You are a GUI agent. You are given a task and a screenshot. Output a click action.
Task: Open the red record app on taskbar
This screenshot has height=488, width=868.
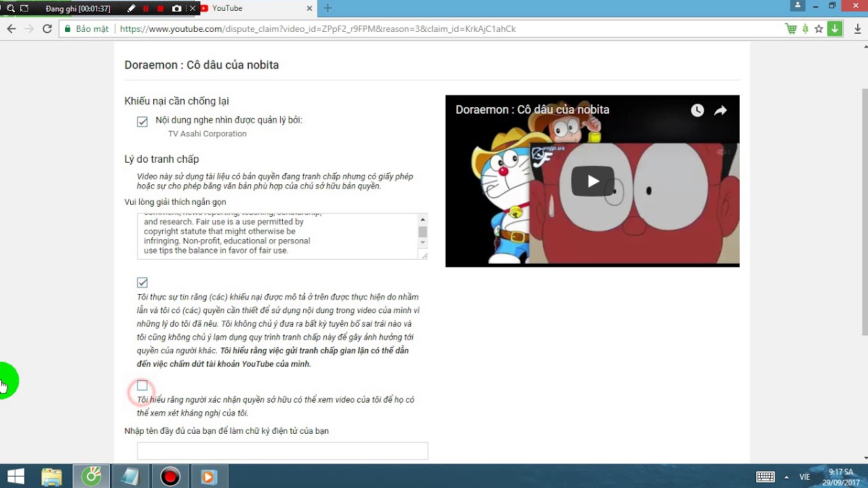pyautogui.click(x=170, y=476)
